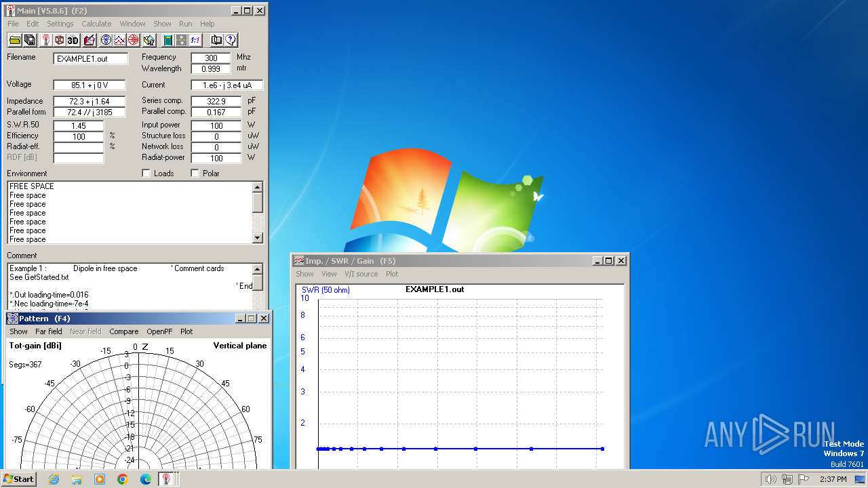868x488 pixels.
Task: Click the antenna tower icon
Action: coord(46,40)
